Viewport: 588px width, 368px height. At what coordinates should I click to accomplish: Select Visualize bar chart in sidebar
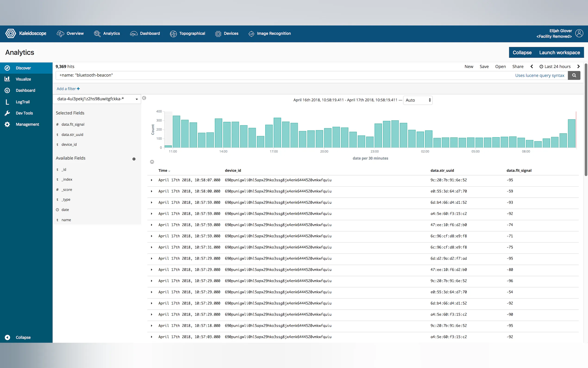[x=7, y=79]
